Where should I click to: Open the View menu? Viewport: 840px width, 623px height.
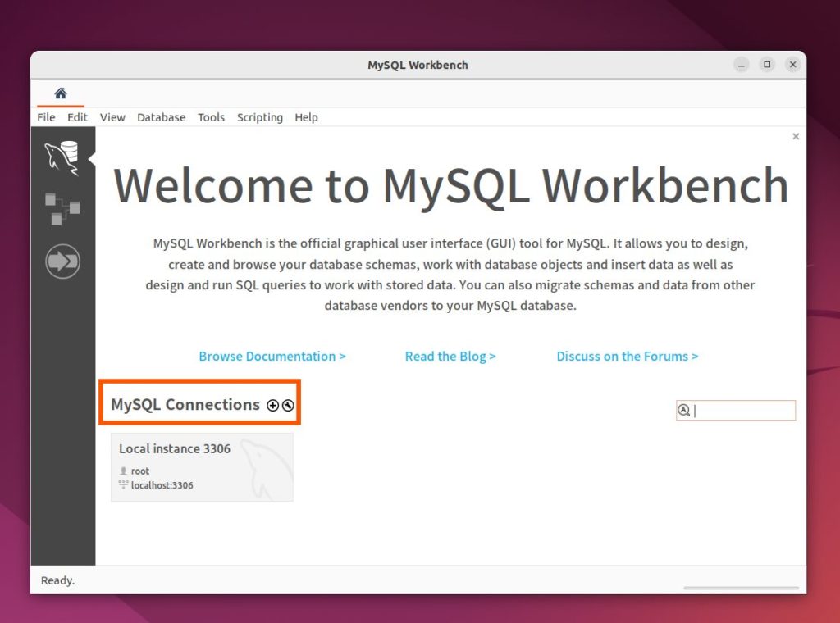coord(112,117)
